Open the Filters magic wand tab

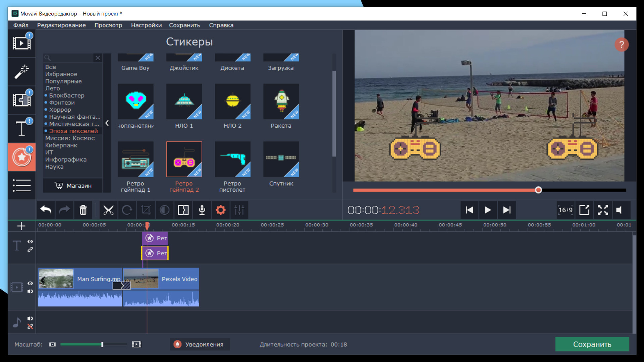22,71
